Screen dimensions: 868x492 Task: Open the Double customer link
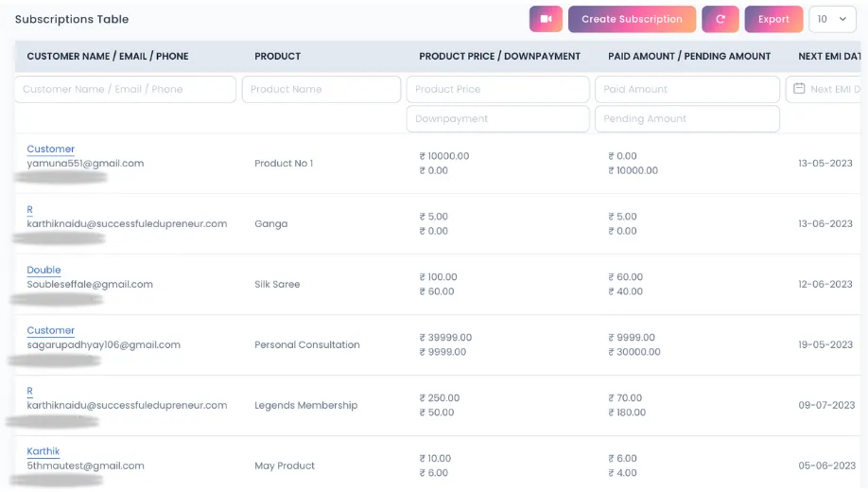pyautogui.click(x=43, y=270)
